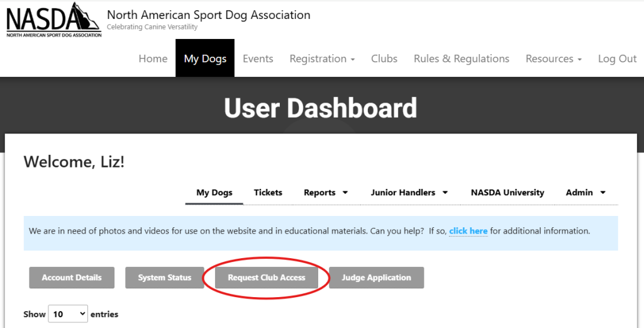The image size is (644, 328).
Task: Expand the Reports dropdown tab
Action: 326,193
